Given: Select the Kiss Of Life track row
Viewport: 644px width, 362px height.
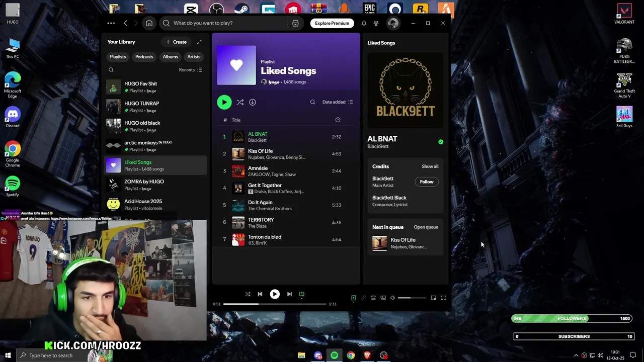Looking at the screenshot, I should coord(286,154).
